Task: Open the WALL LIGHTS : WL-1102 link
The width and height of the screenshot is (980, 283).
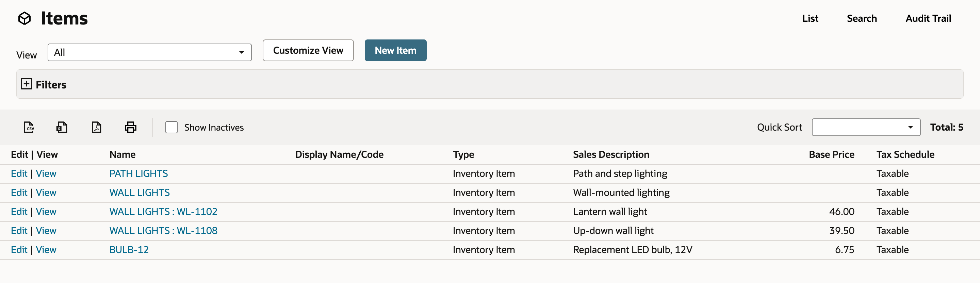Action: point(163,212)
